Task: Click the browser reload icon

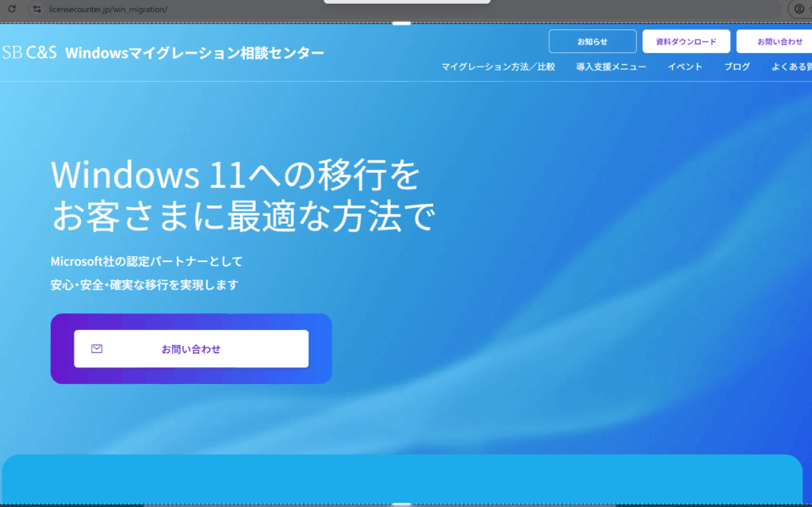Action: 11,9
